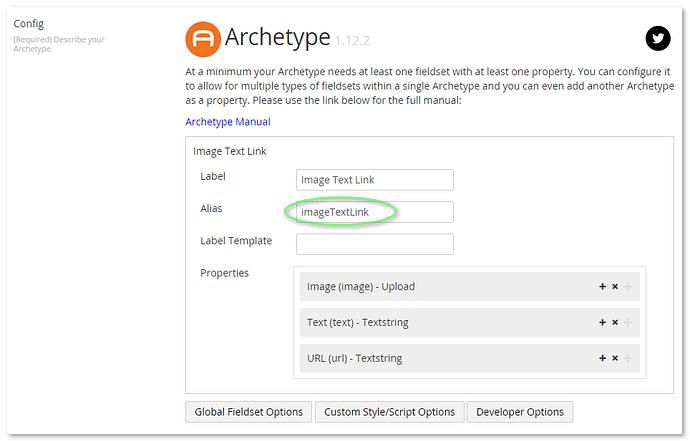Viewport: 690px width, 441px height.
Task: Click the move handle on Text property
Action: 628,323
